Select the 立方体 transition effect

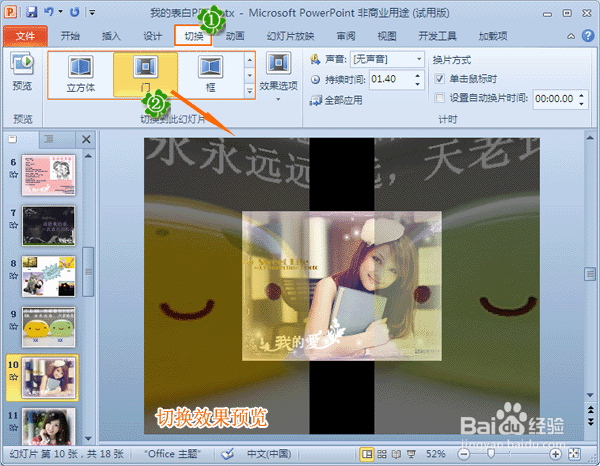(x=81, y=74)
